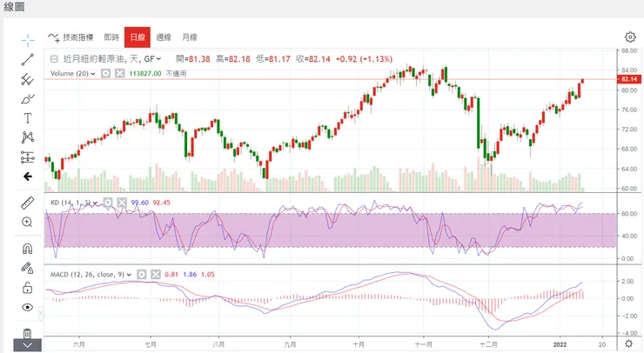Choose the pitchfork drawing tool
The image size is (644, 353).
(x=27, y=79)
